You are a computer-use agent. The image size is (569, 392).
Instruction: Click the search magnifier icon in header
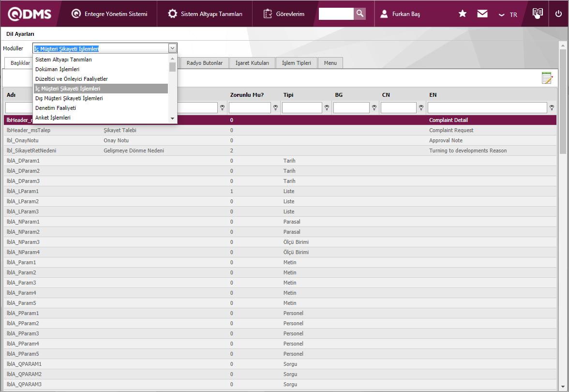[359, 14]
